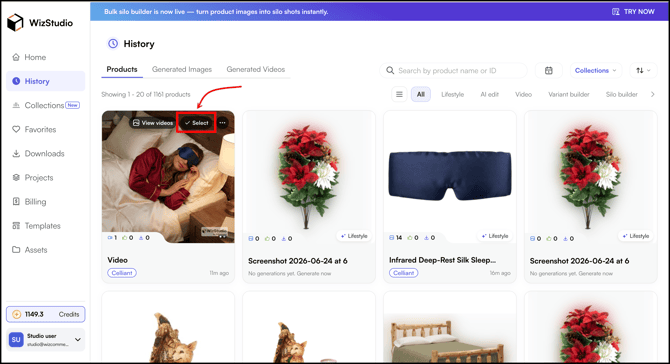Filter by Lifestyle chip
The height and width of the screenshot is (364, 670).
pos(453,94)
